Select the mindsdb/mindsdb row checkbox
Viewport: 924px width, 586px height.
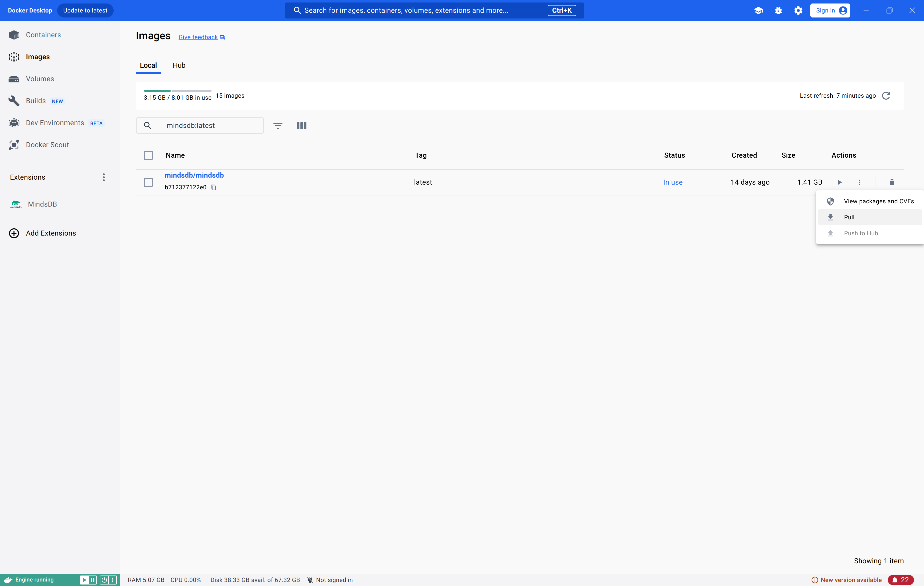point(148,182)
